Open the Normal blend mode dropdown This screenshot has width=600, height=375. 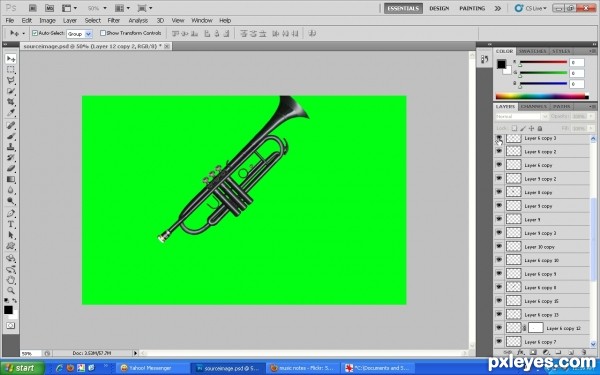(x=522, y=116)
